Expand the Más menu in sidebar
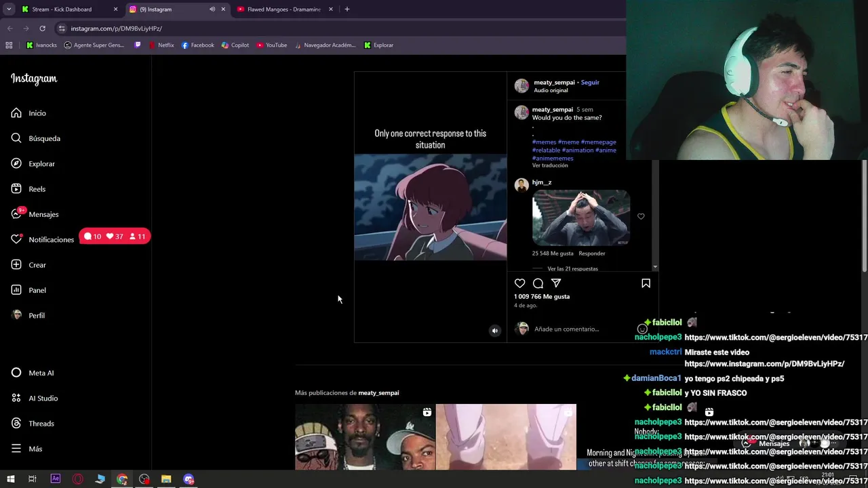The image size is (868, 488). (x=26, y=449)
